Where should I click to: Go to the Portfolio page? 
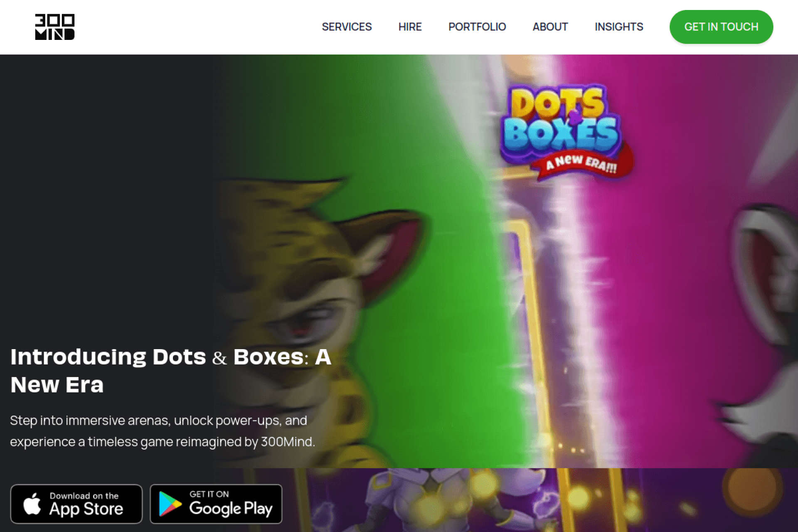tap(477, 27)
